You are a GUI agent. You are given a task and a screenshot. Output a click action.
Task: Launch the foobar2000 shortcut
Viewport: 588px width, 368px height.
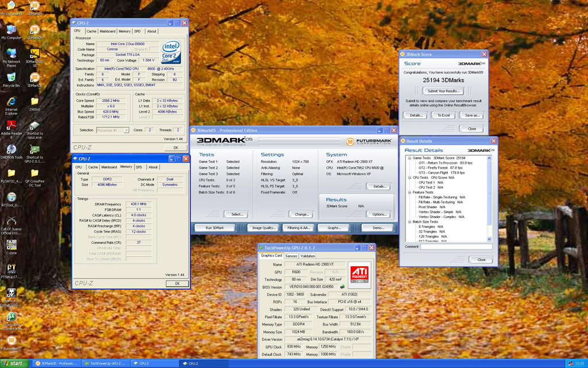tap(11, 297)
